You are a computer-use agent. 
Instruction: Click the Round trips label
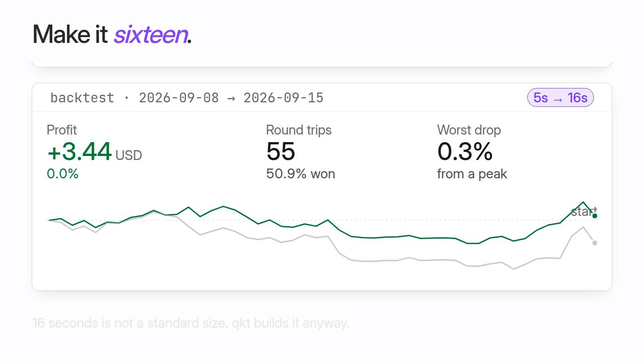coord(299,130)
